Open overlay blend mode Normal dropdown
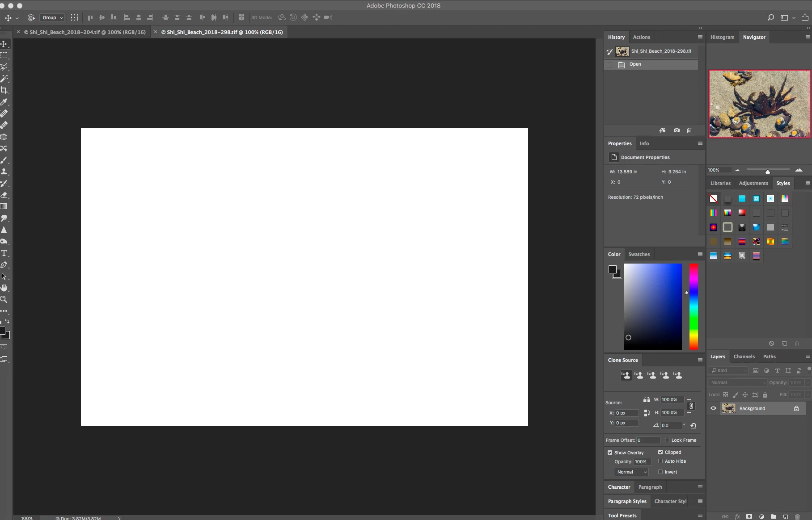Screen dimensions: 812x520 [631, 472]
